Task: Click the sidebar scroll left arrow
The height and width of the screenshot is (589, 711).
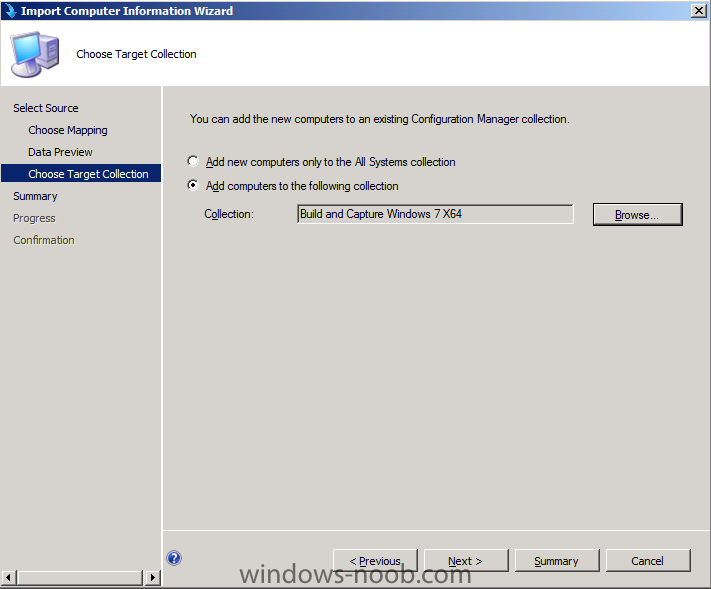Action: coord(9,577)
